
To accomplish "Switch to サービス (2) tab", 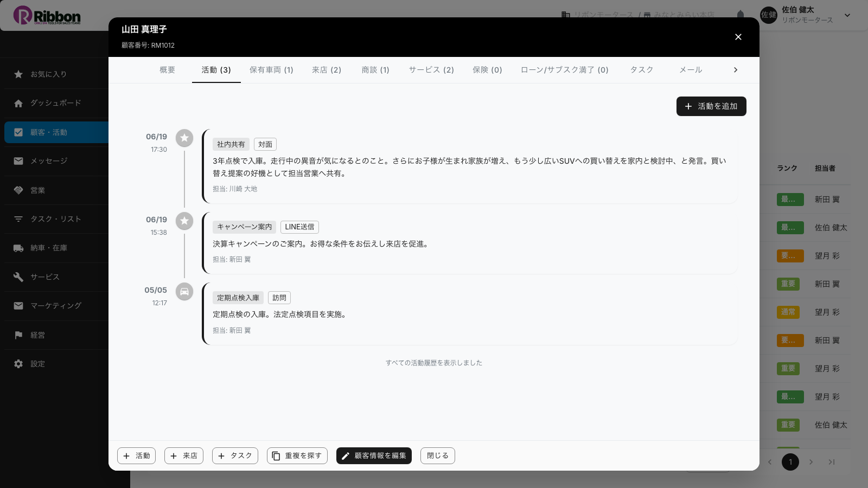I will click(x=431, y=70).
